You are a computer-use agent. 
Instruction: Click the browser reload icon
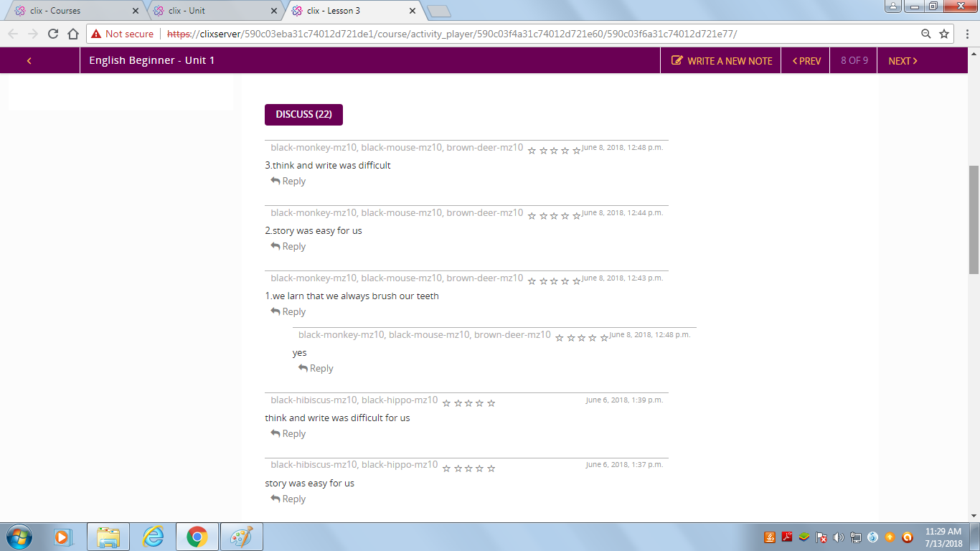pyautogui.click(x=52, y=34)
